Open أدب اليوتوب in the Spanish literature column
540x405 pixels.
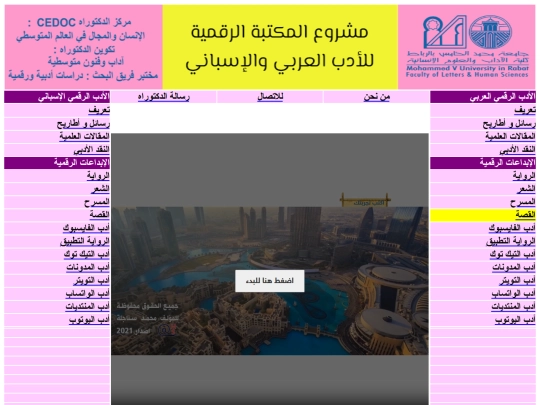click(89, 320)
